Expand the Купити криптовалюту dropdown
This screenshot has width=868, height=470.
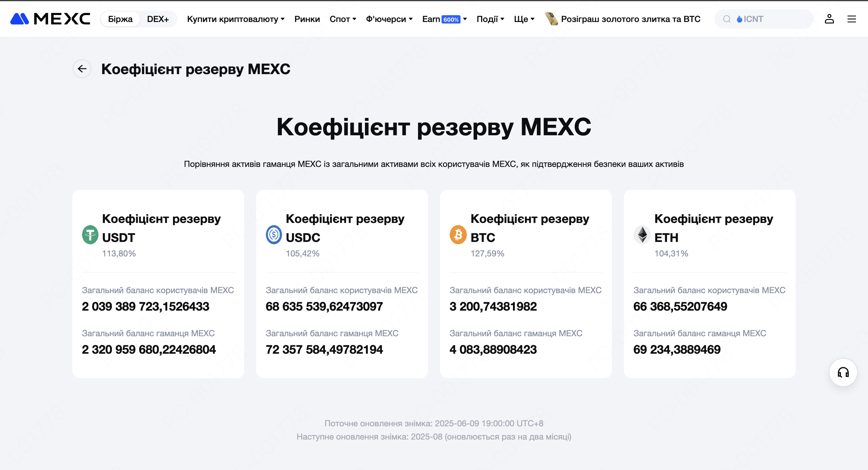pos(235,19)
